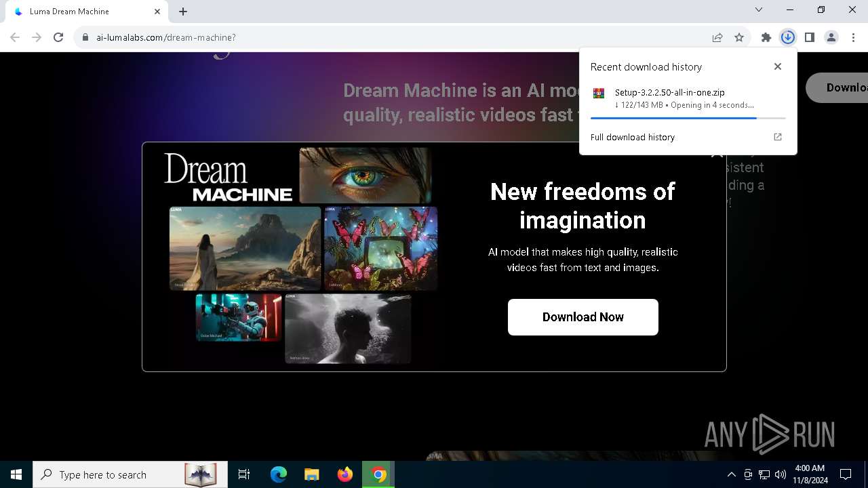The width and height of the screenshot is (868, 488).
Task: Click the partially hidden Download button
Action: (x=837, y=87)
